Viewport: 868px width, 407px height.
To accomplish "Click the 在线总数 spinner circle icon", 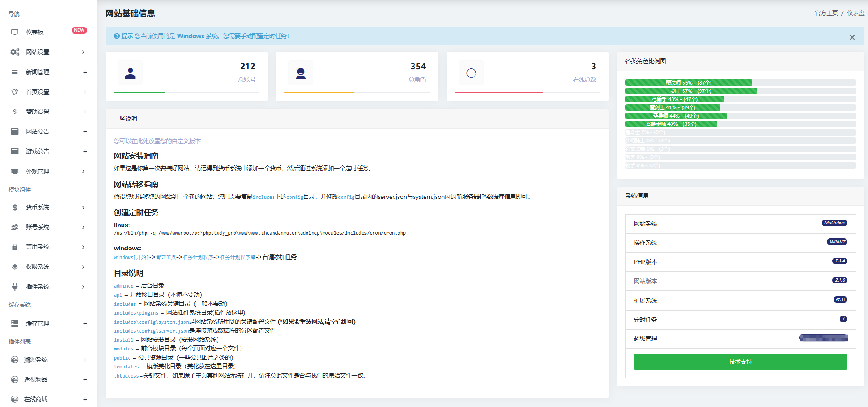I will click(x=471, y=73).
